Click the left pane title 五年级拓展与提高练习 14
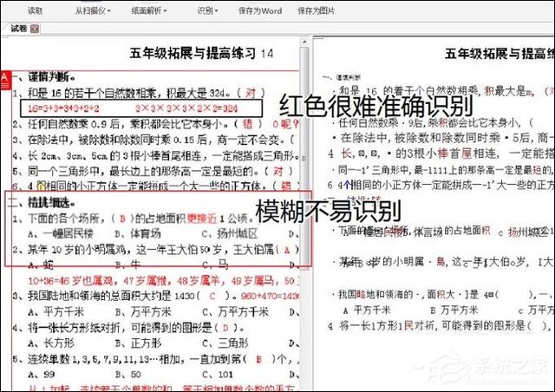The image size is (555, 392). tap(202, 54)
